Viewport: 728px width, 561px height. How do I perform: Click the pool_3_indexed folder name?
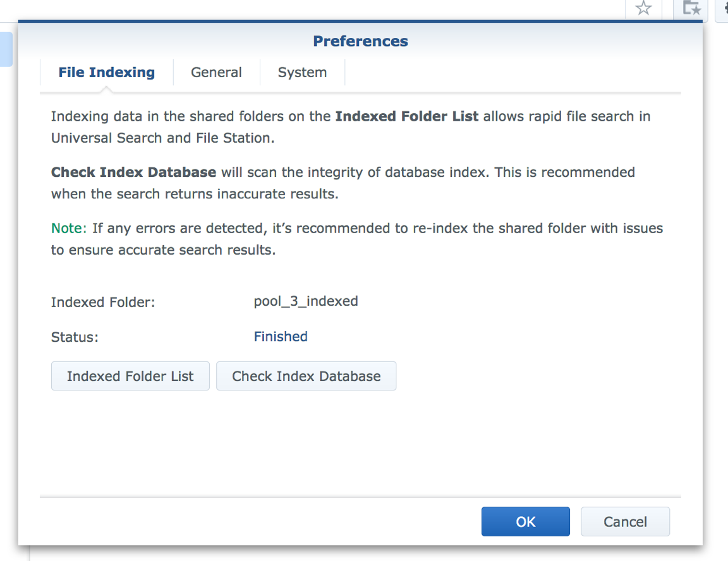[x=306, y=301]
